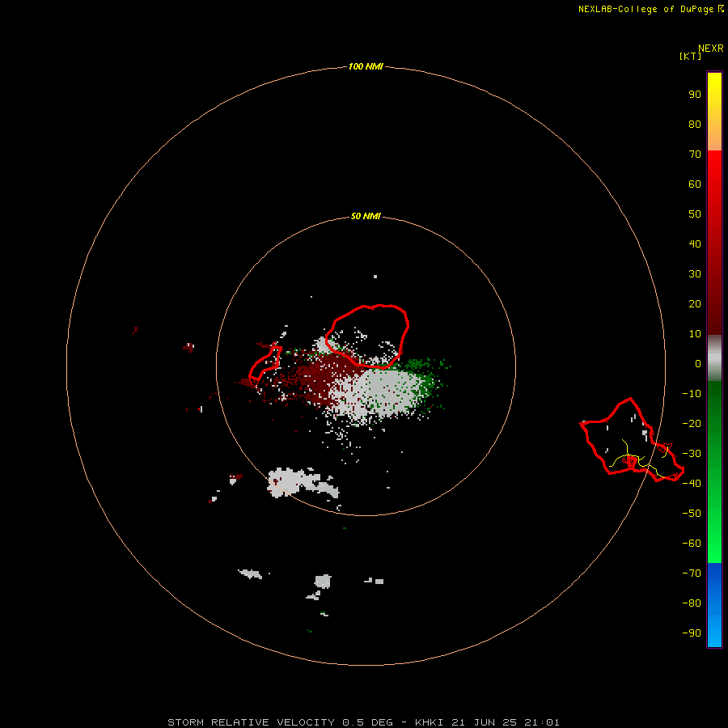Click the Storm Relative Velocity product caption
The width and height of the screenshot is (728, 728).
[x=363, y=722]
